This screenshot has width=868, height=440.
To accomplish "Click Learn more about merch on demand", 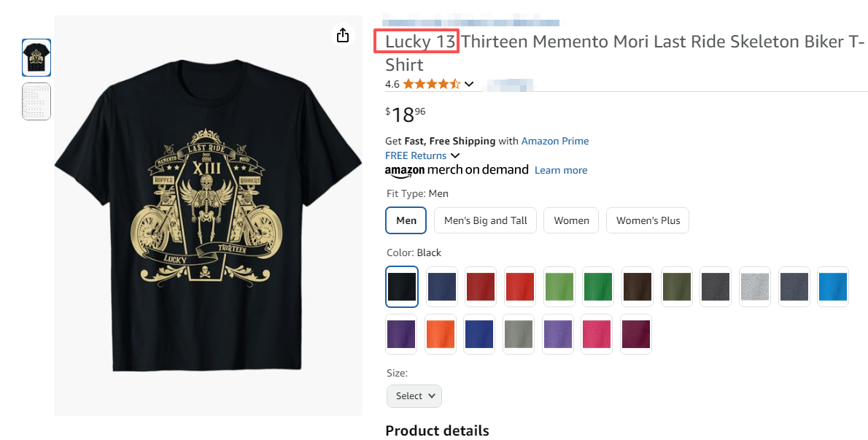I will [x=560, y=170].
